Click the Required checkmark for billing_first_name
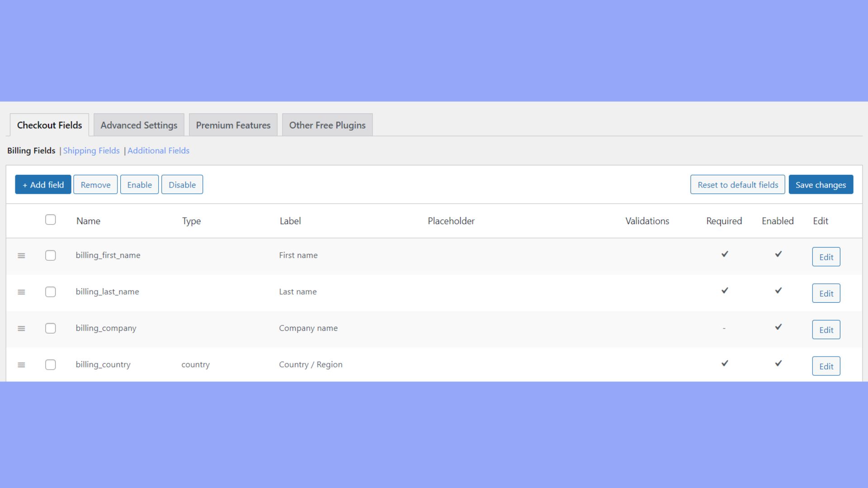This screenshot has height=488, width=868. [724, 254]
